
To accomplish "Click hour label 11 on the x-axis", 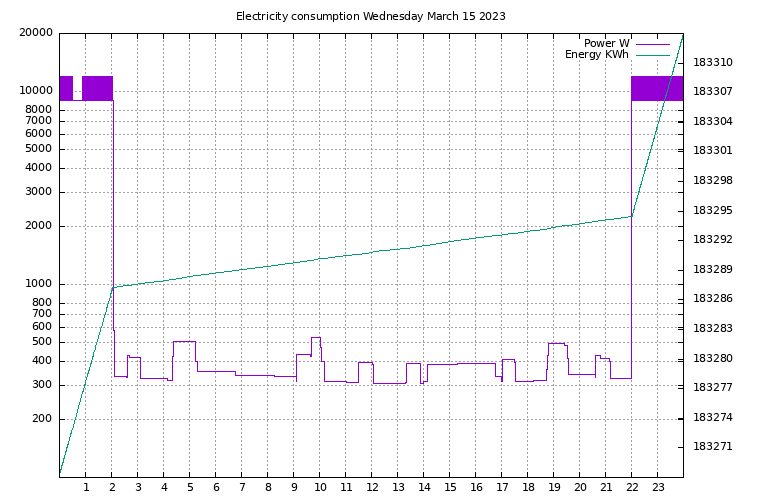I will [346, 487].
